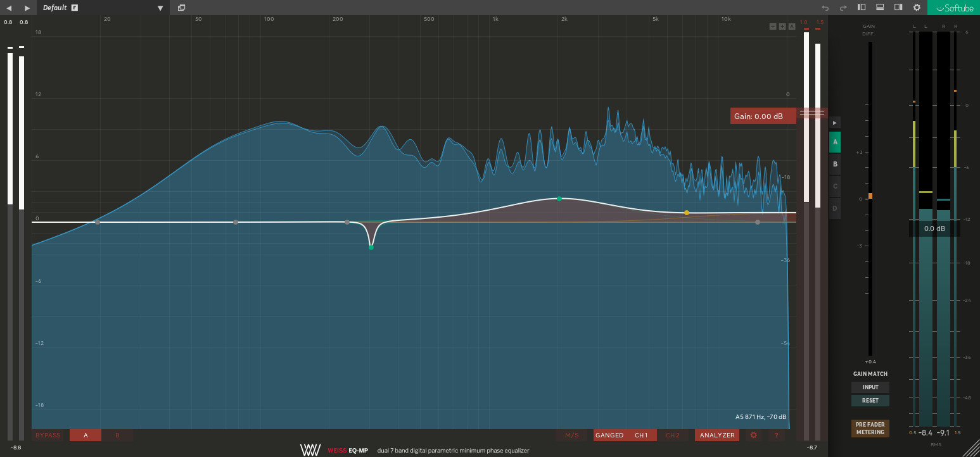Toggle the right side panel layout icon

898,8
